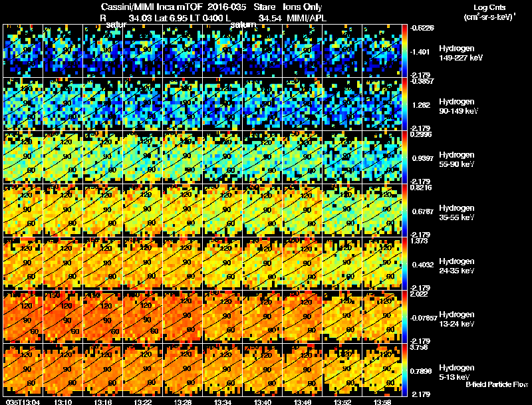Viewport: 532px width, 405px height.
Task: Open the 5-13 keV panel at 13:22
Action: pyautogui.click(x=142, y=370)
